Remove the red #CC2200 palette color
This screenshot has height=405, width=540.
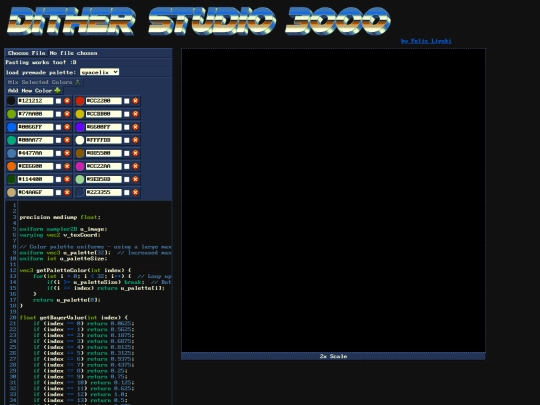[x=135, y=101]
